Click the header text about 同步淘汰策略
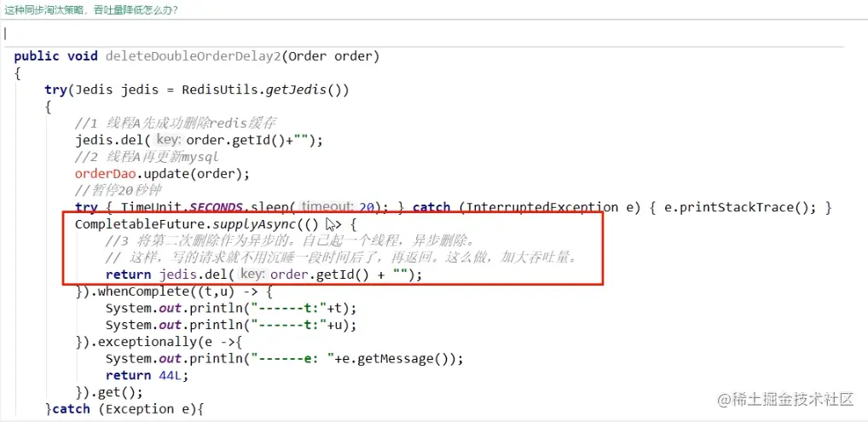The width and height of the screenshot is (868, 422). [x=91, y=9]
